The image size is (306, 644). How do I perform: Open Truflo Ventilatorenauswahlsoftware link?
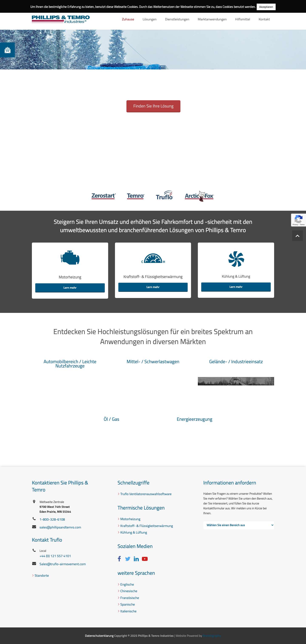point(146,494)
